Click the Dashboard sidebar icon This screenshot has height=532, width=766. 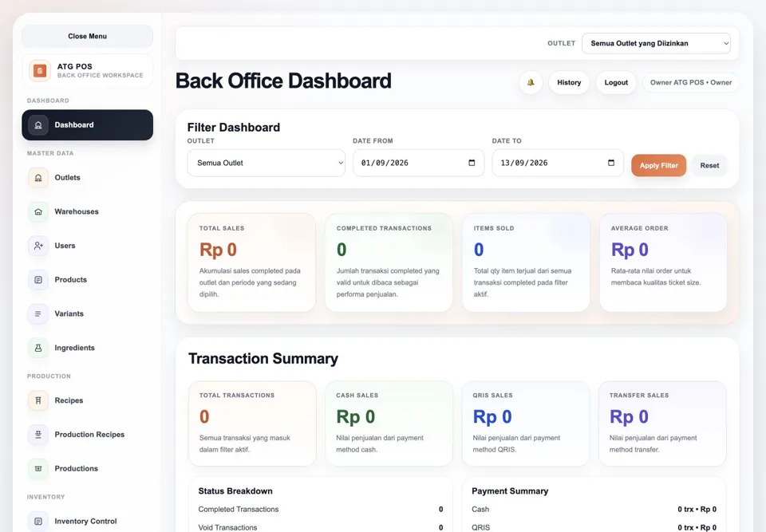pos(38,125)
